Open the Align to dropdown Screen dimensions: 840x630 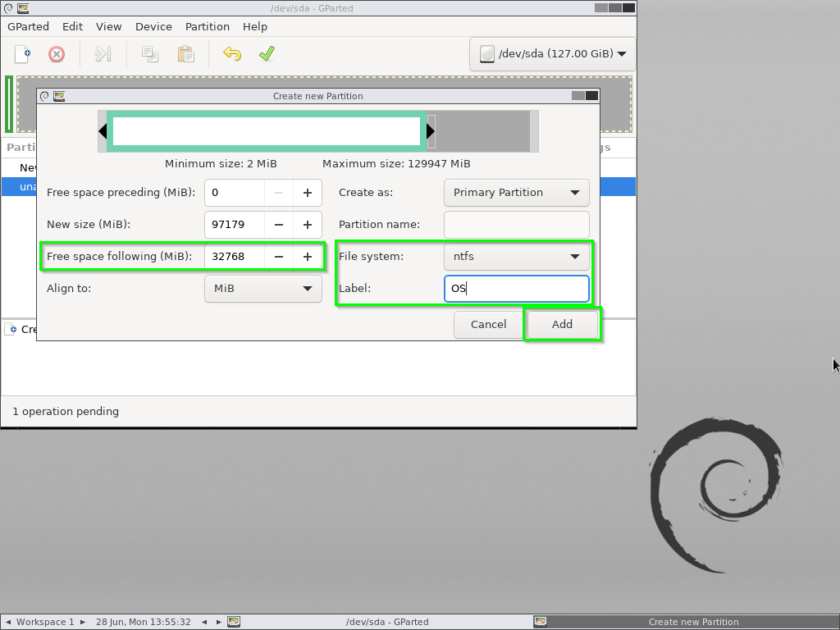(x=263, y=289)
